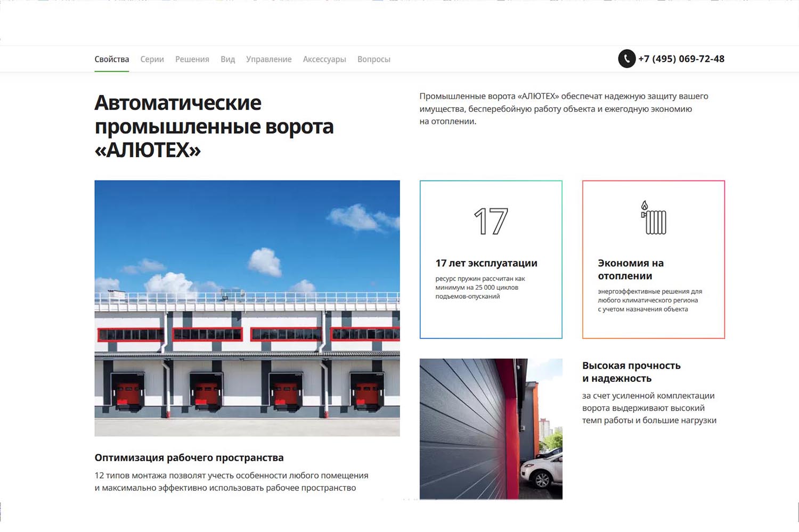Open the Свойства tab
Screen dimensions: 799x532
[112, 59]
